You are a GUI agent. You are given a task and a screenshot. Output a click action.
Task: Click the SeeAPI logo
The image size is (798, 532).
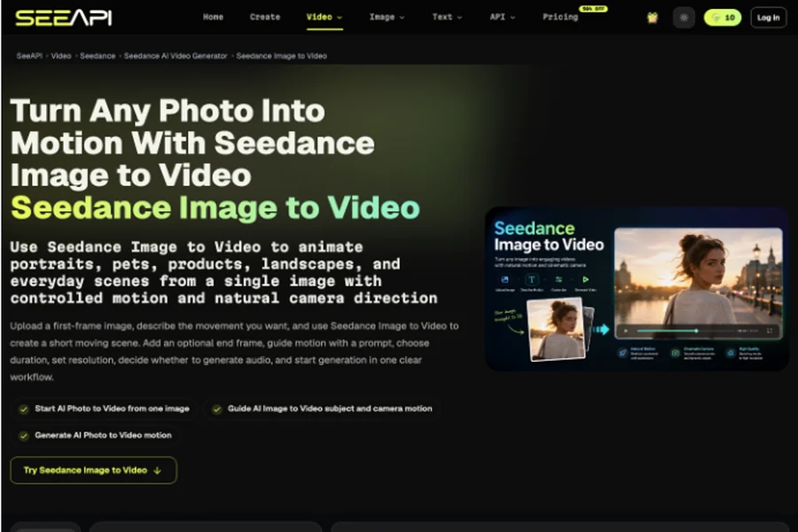click(x=64, y=18)
